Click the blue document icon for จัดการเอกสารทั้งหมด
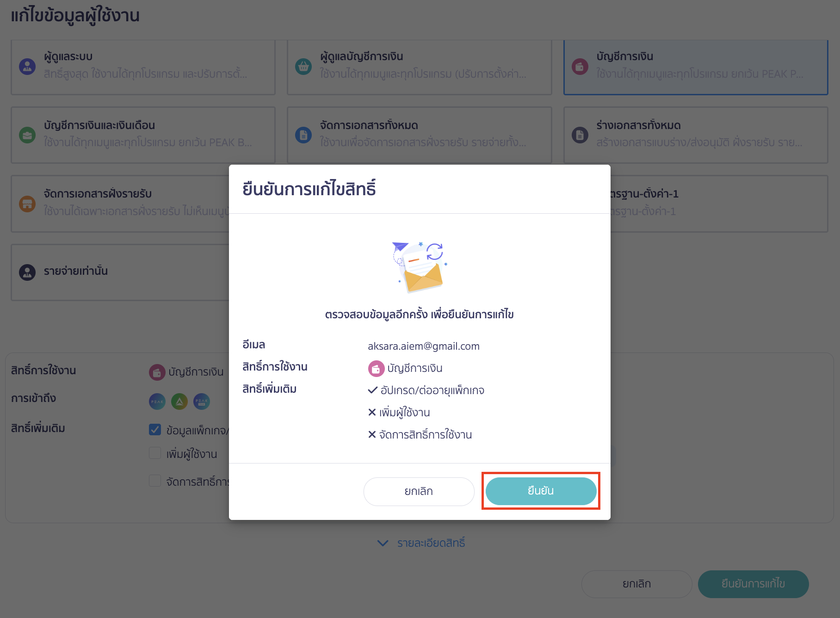 (x=303, y=135)
